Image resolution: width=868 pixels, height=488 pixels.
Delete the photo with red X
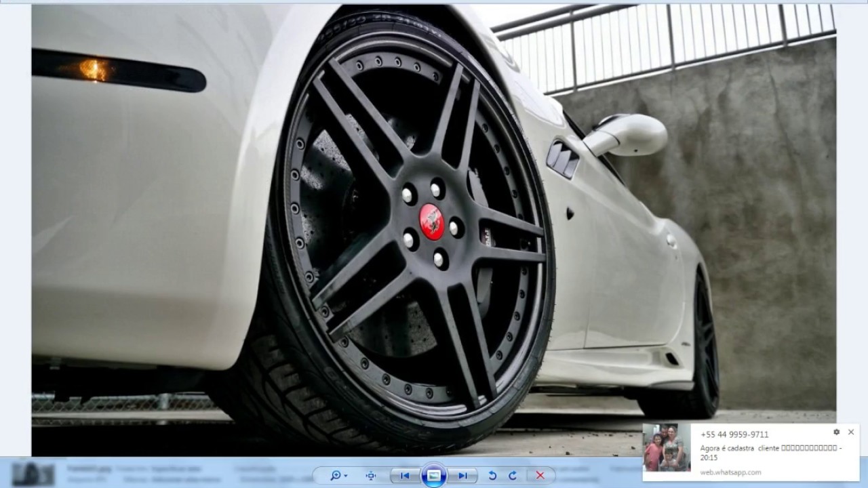[540, 475]
